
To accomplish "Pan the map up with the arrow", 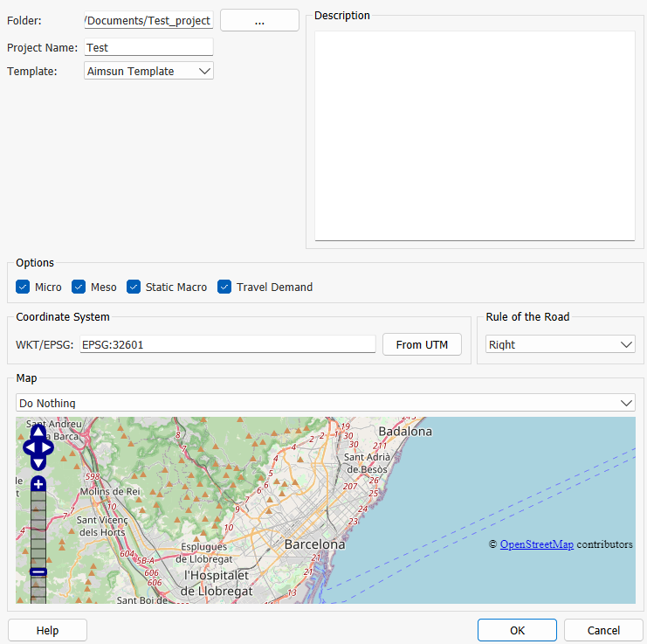I will point(38,432).
